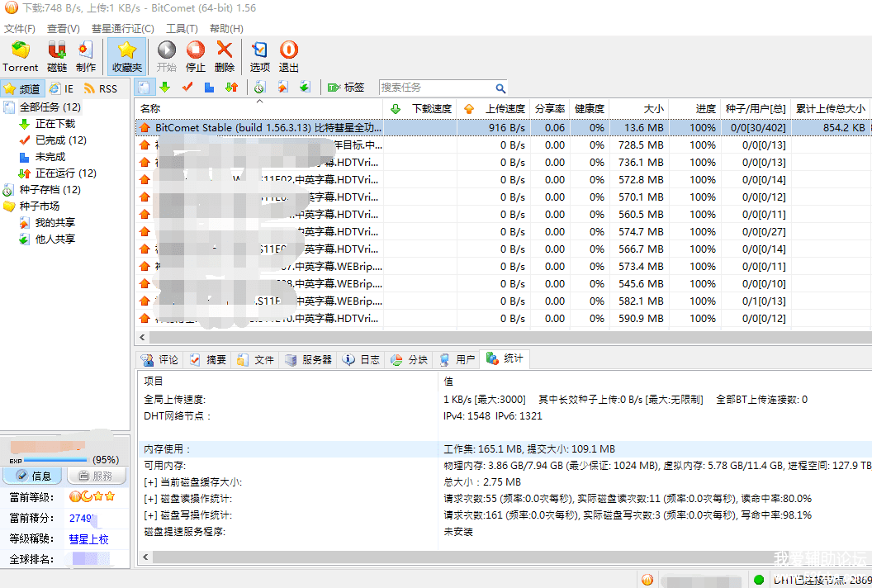Add a magnet link (磁链)
This screenshot has height=588, width=872.
[x=57, y=56]
